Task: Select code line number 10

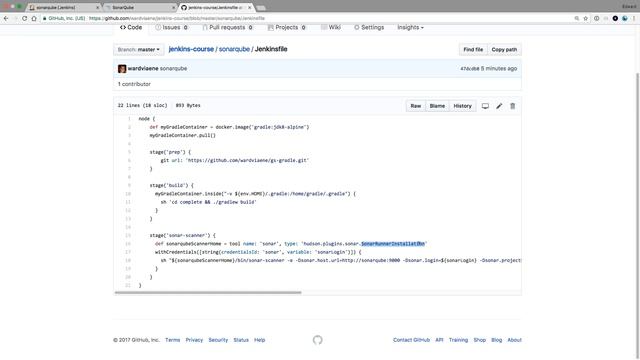Action: point(128,194)
